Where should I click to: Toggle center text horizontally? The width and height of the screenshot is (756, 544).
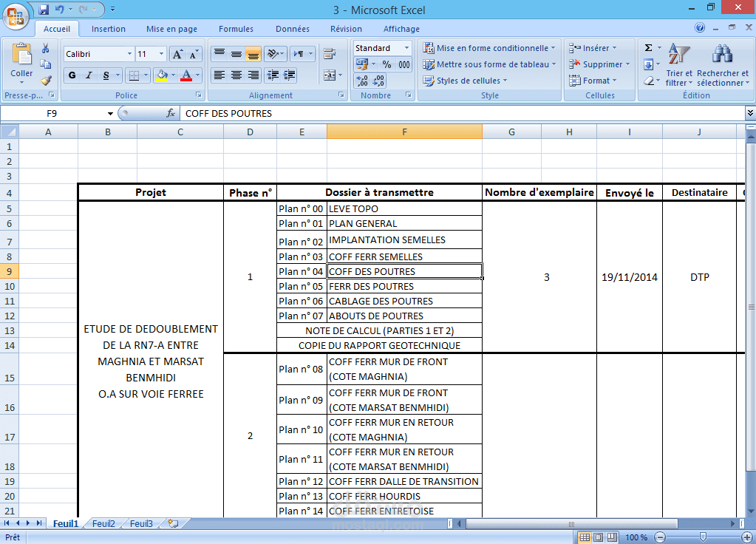pyautogui.click(x=236, y=75)
